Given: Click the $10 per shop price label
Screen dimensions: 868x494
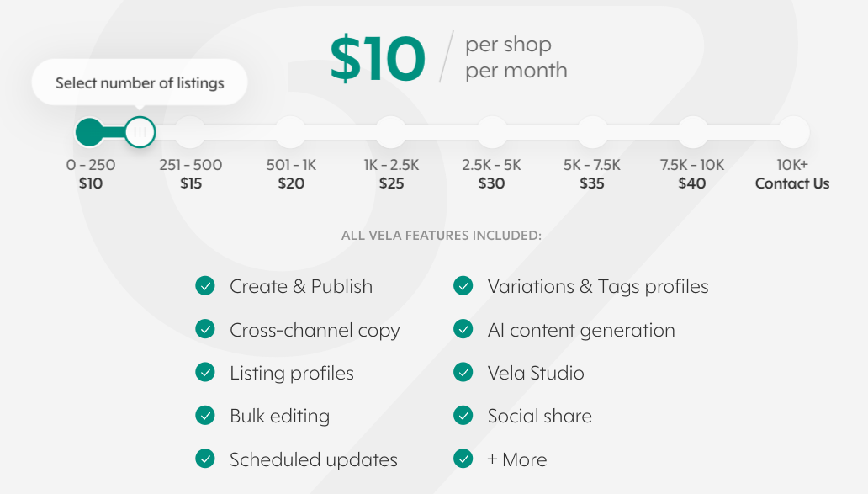Looking at the screenshot, I should pyautogui.click(x=378, y=57).
